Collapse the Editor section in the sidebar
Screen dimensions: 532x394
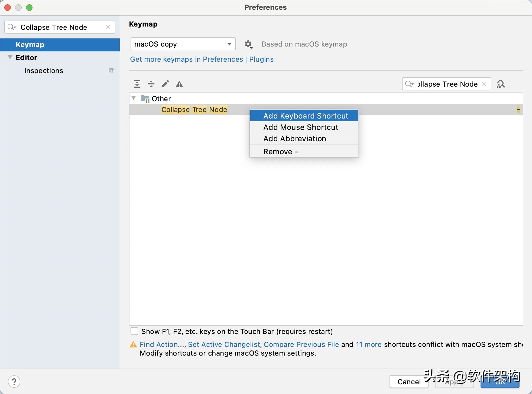(9, 57)
